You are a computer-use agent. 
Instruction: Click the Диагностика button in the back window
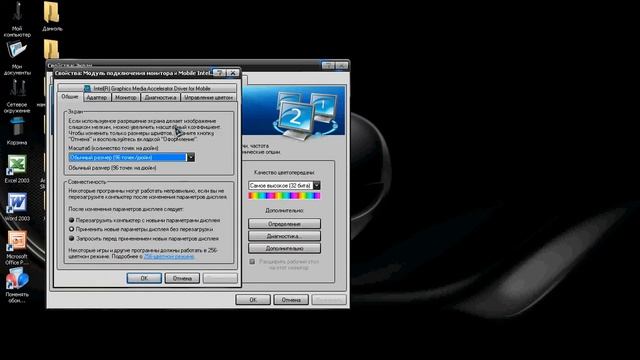pyautogui.click(x=284, y=236)
